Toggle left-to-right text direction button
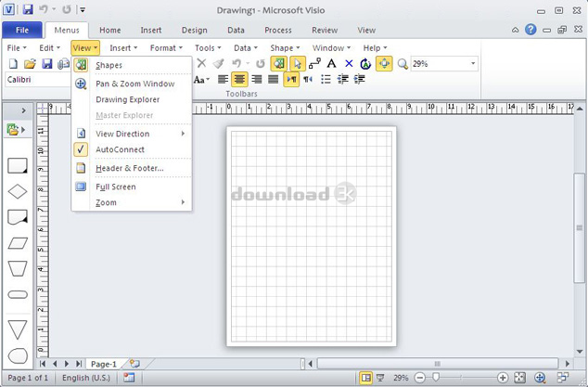 click(291, 79)
